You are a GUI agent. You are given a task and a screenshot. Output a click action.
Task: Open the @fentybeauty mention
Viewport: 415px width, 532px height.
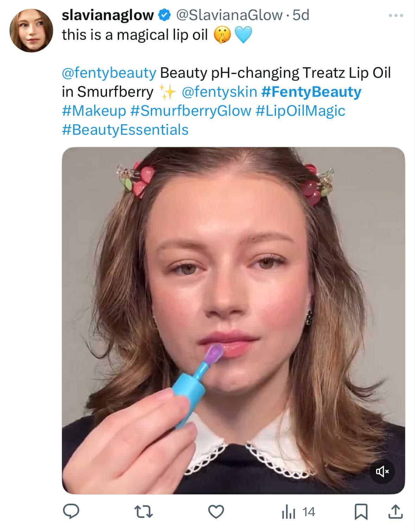point(109,73)
